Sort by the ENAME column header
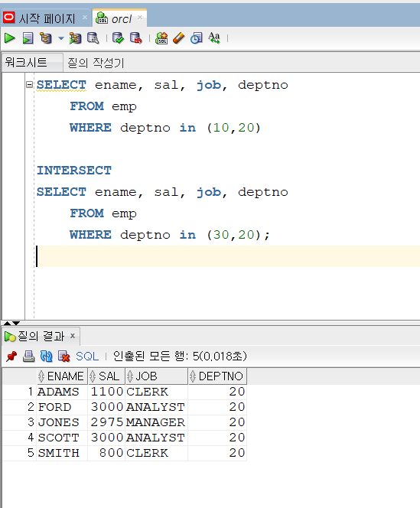Screen dimensions: 420x508 click(62, 376)
